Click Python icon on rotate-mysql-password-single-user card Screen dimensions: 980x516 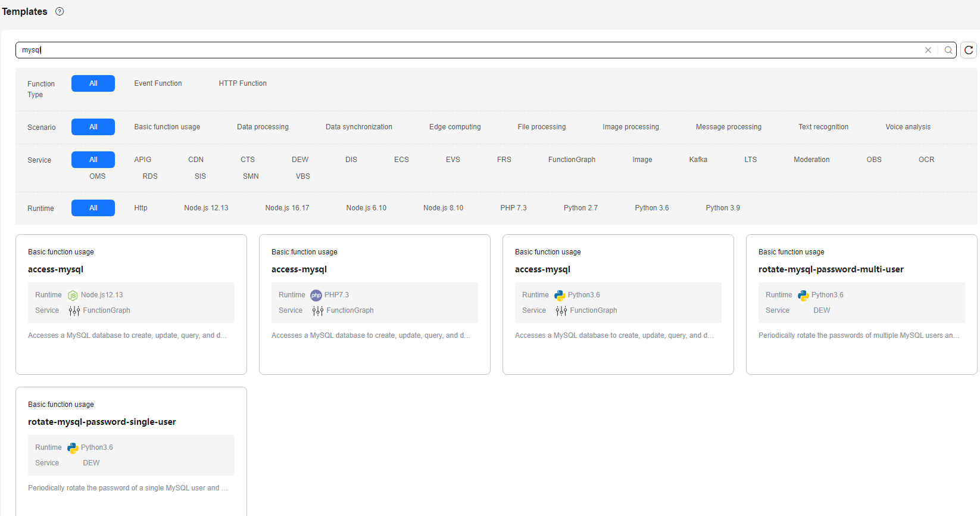tap(73, 447)
